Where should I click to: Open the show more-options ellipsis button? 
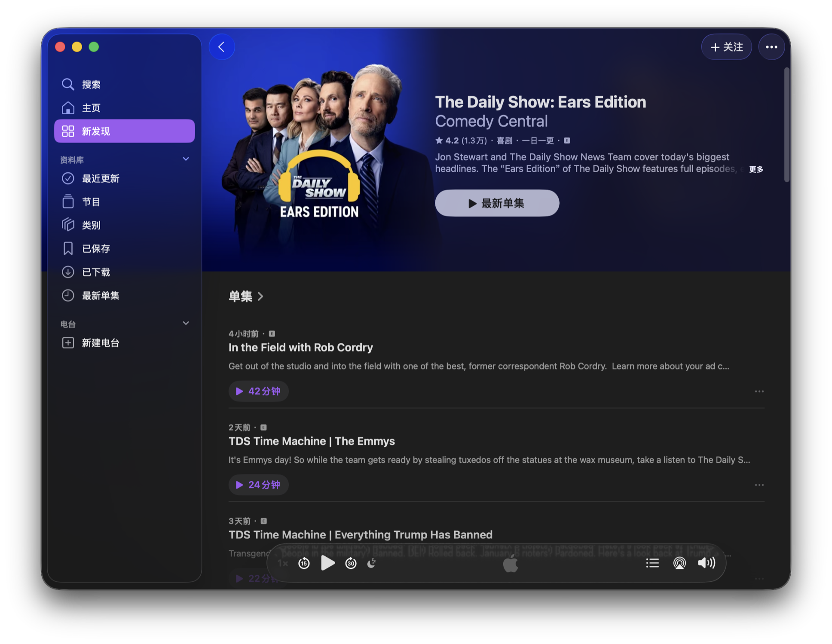(x=771, y=47)
